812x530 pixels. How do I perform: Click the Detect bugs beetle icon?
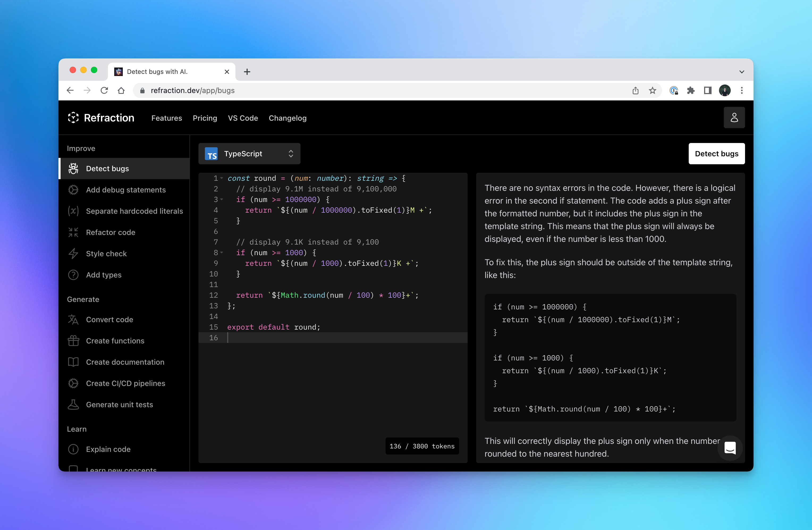73,169
